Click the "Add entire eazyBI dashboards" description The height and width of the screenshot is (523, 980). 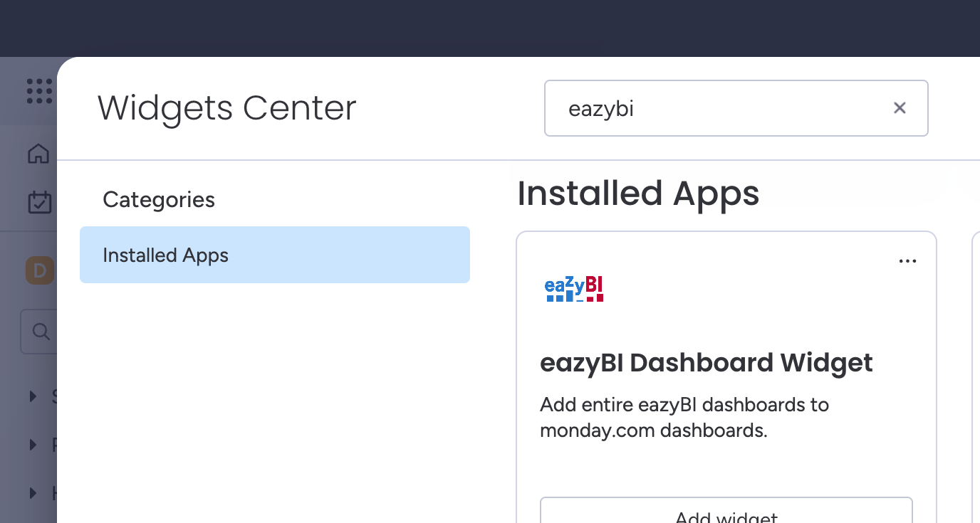[x=684, y=418]
